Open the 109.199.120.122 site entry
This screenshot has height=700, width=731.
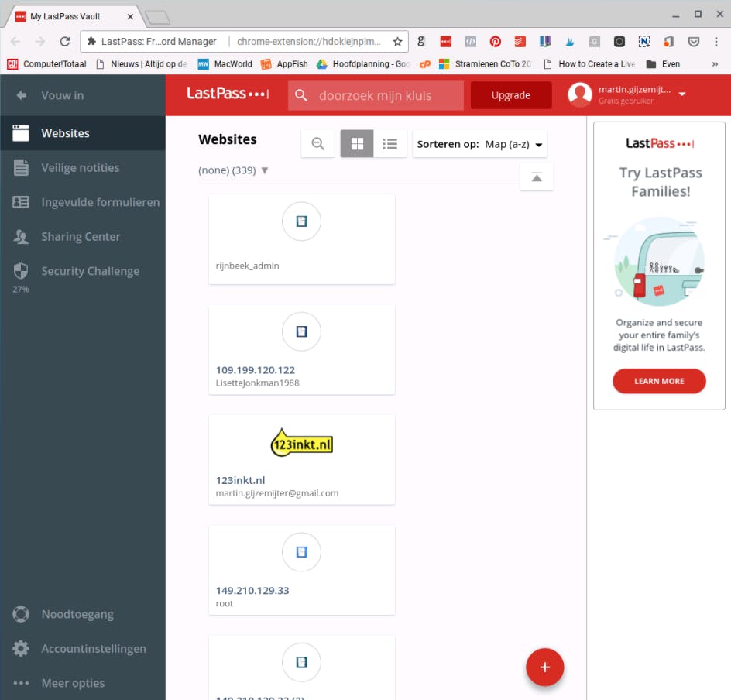coord(302,349)
